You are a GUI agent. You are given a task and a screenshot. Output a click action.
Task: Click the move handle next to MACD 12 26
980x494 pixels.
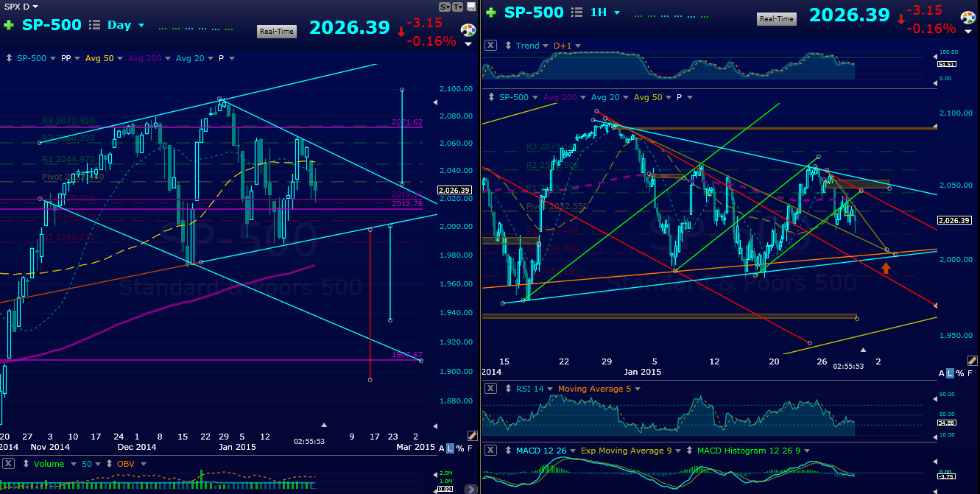point(508,450)
